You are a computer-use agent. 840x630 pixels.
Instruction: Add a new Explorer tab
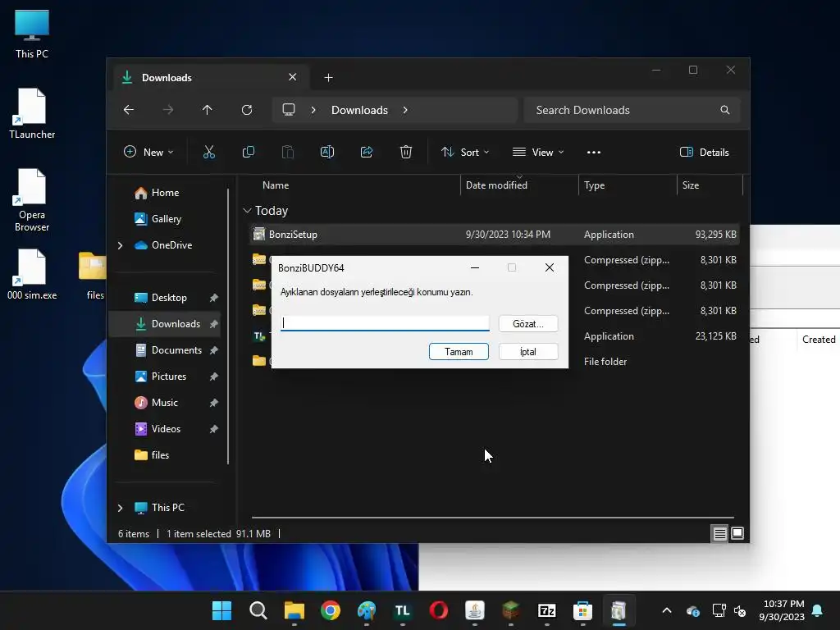(x=328, y=78)
